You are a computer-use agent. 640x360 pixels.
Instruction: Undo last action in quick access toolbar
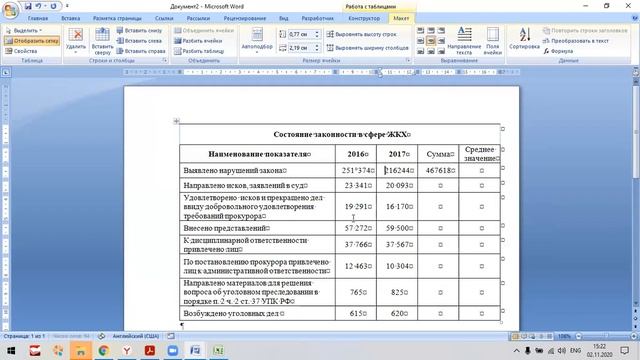38,6
